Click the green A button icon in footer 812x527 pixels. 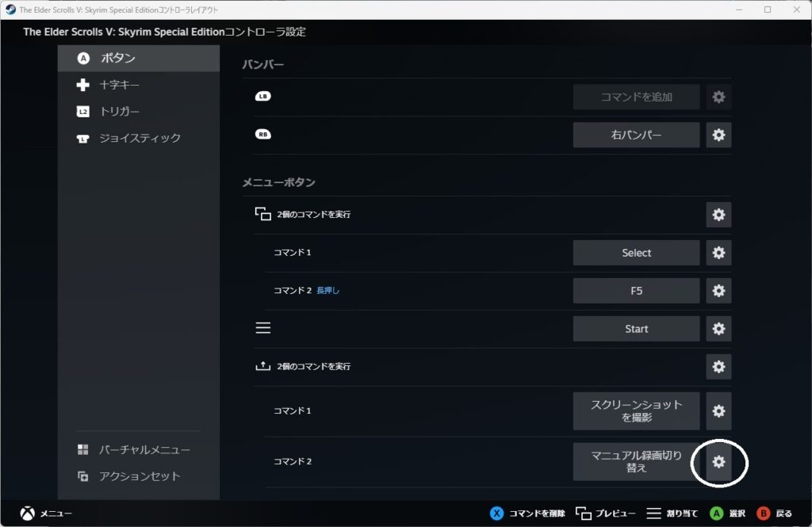click(x=717, y=513)
